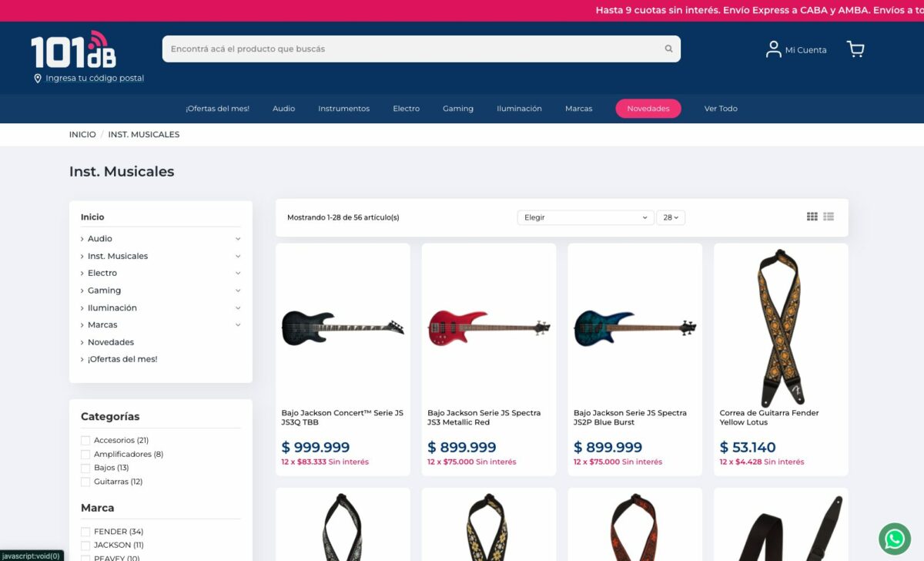Screen dimensions: 924x561
Task: Check the Bajos category filter
Action: [85, 468]
